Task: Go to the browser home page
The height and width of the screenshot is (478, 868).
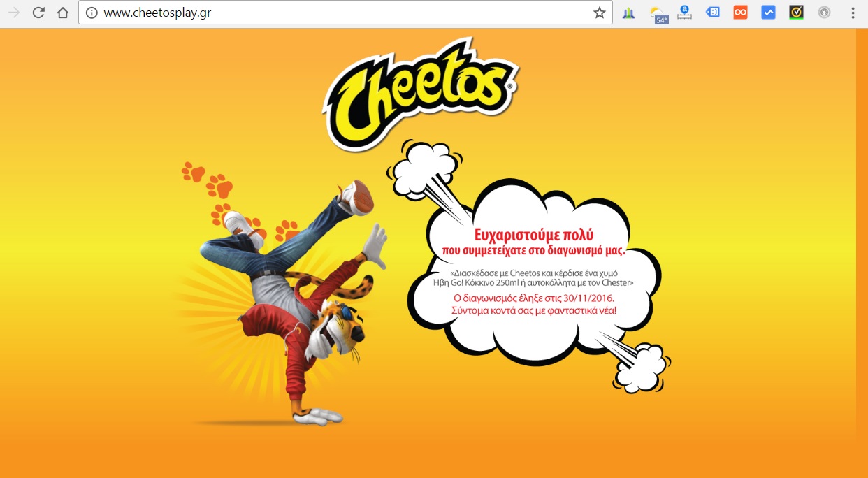Action: coord(63,13)
